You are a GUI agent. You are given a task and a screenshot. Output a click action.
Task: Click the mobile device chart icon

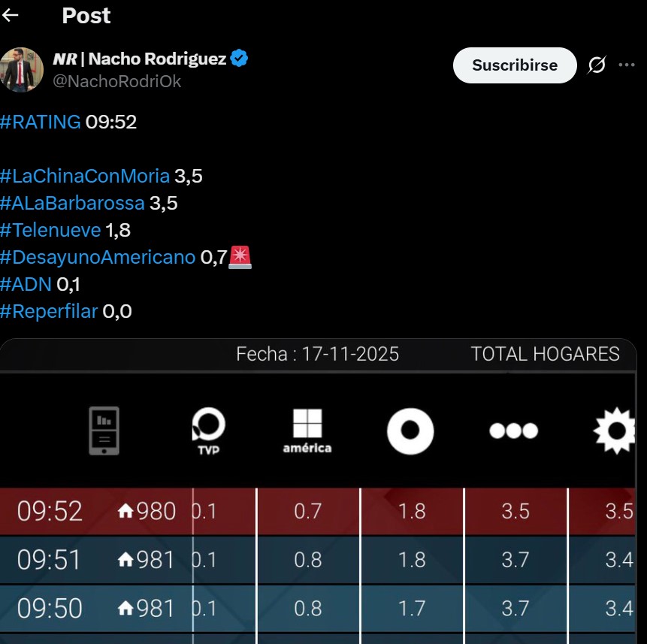(x=104, y=431)
